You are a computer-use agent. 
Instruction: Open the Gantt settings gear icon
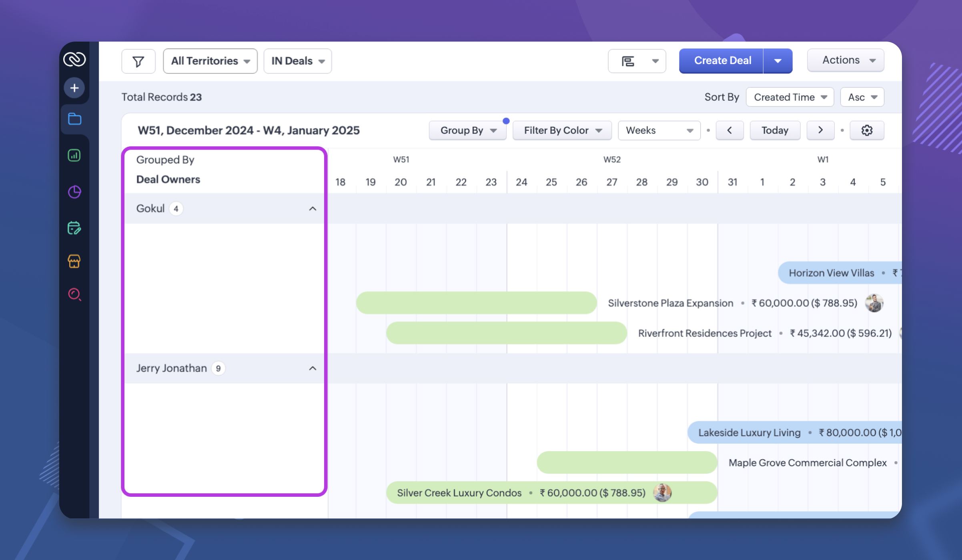(867, 130)
